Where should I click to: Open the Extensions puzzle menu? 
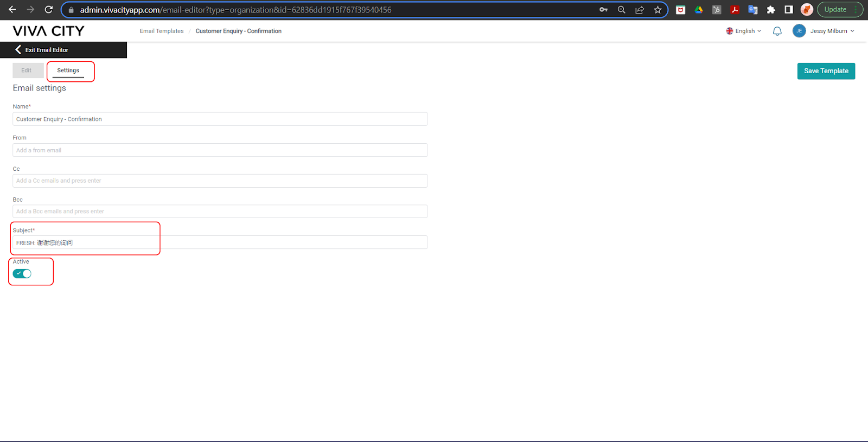(771, 10)
